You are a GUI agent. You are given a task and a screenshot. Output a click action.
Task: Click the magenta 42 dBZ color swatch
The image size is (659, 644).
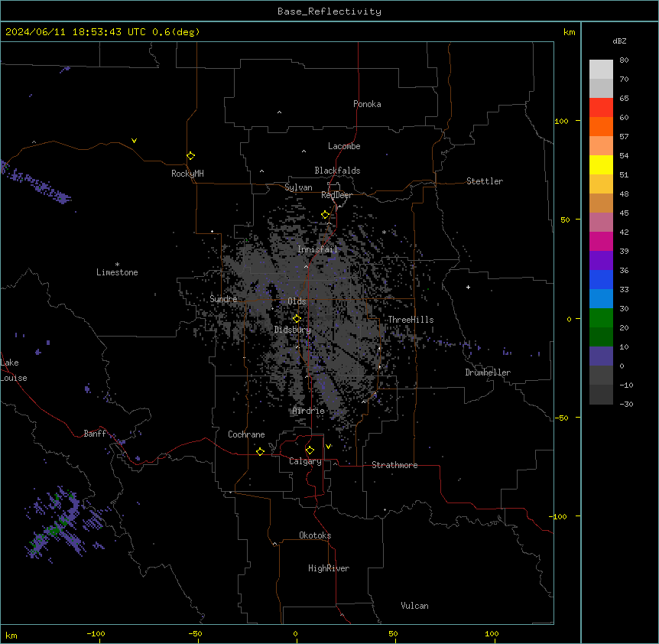[601, 241]
